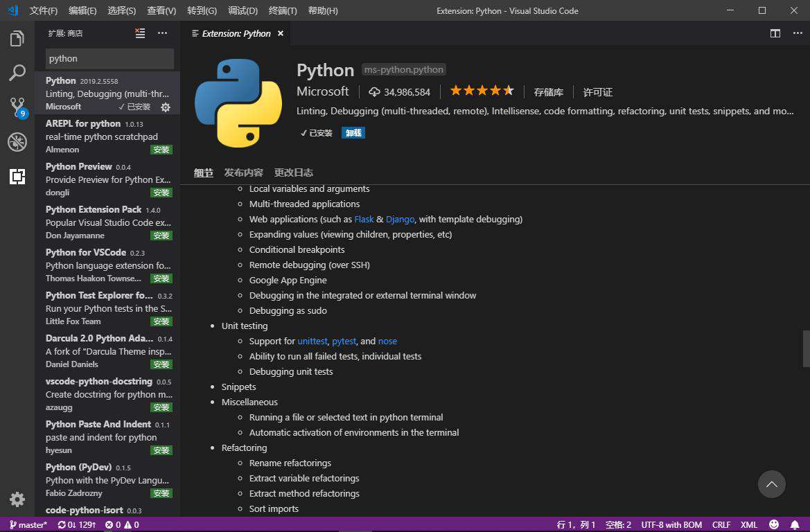Click the 卸载 uninstall button
The width and height of the screenshot is (810, 532).
(353, 133)
